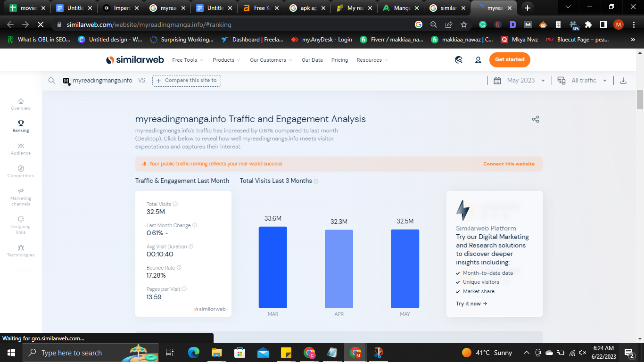Click the MAY 32.5M bar

405,269
